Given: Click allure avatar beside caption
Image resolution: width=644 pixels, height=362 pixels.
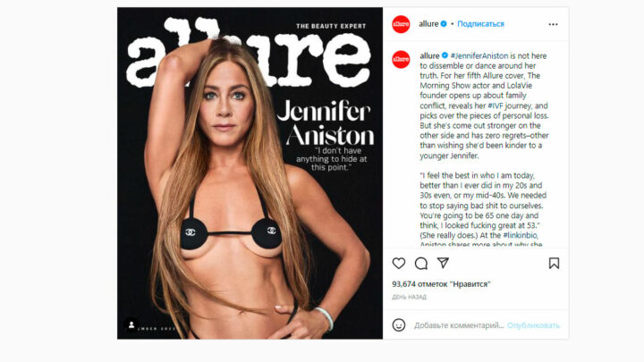Looking at the screenshot, I should (401, 60).
